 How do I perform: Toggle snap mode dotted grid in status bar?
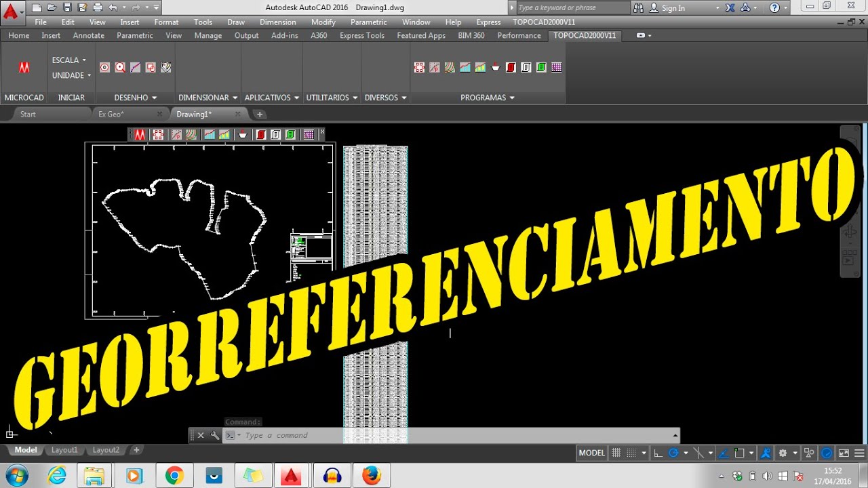click(x=631, y=453)
